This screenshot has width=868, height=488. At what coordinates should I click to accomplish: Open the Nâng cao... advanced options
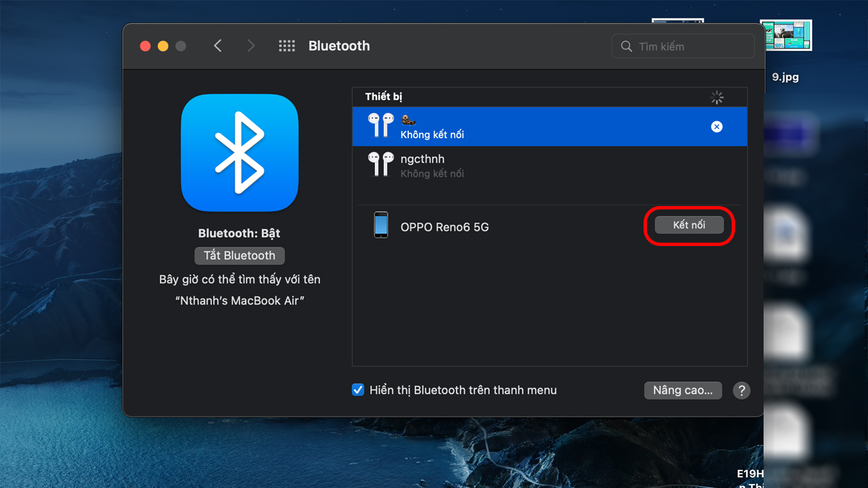pos(683,390)
